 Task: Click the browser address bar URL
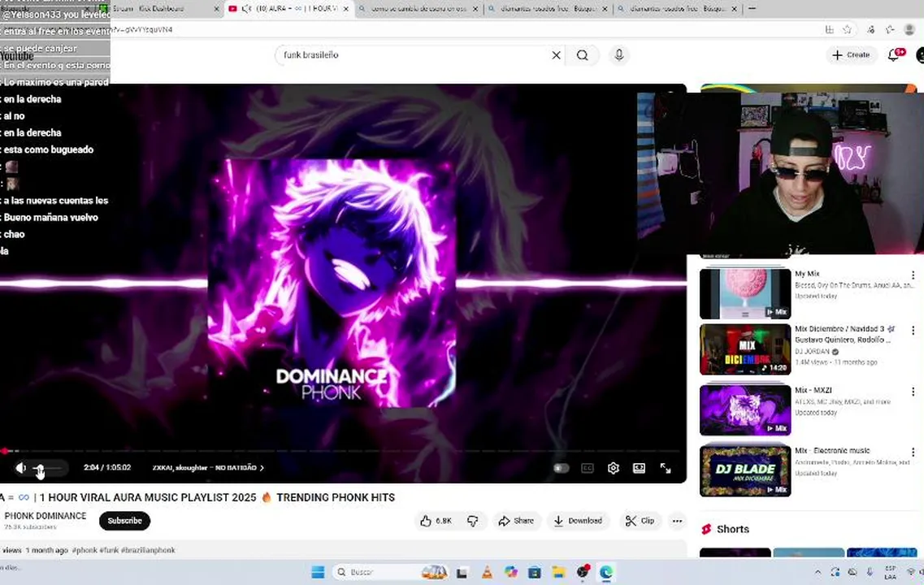click(x=141, y=29)
